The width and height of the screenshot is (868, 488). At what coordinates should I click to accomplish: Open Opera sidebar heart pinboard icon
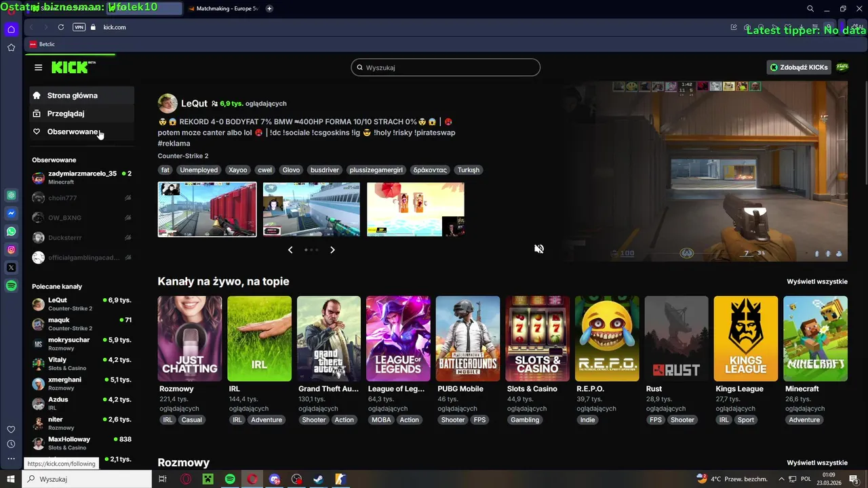pyautogui.click(x=11, y=430)
